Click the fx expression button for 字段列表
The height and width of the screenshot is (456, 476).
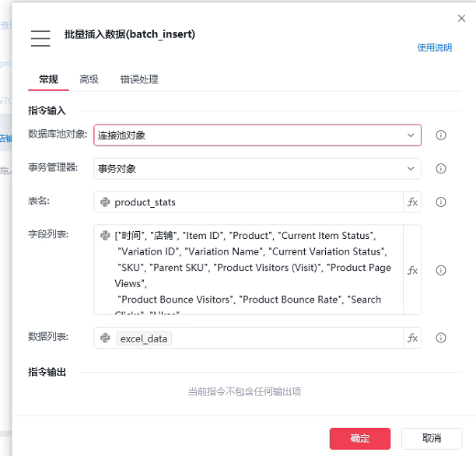tap(412, 270)
